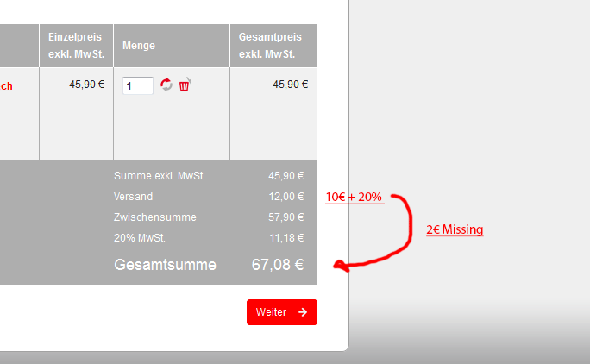Click the arrow inside the Weiter button
This screenshot has height=364, width=590.
(x=303, y=312)
